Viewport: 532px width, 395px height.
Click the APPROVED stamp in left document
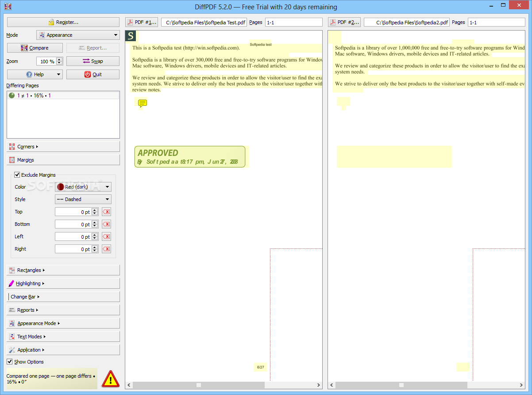pyautogui.click(x=190, y=157)
